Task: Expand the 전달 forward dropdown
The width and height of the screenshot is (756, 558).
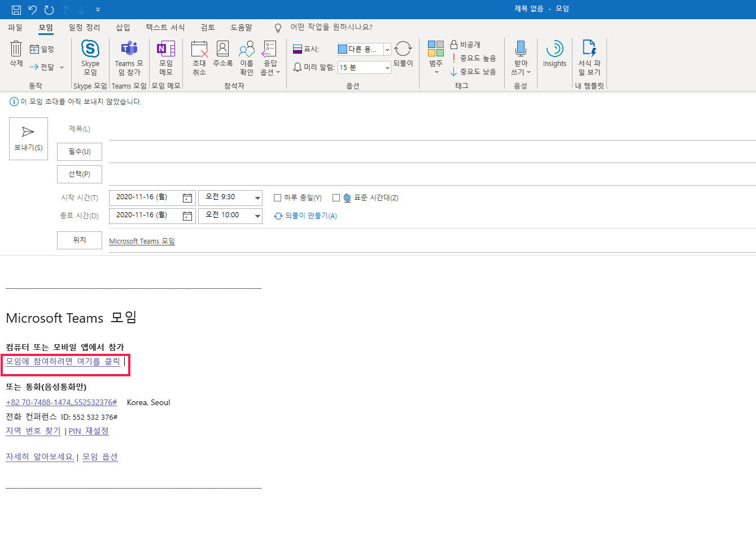Action: (x=62, y=67)
